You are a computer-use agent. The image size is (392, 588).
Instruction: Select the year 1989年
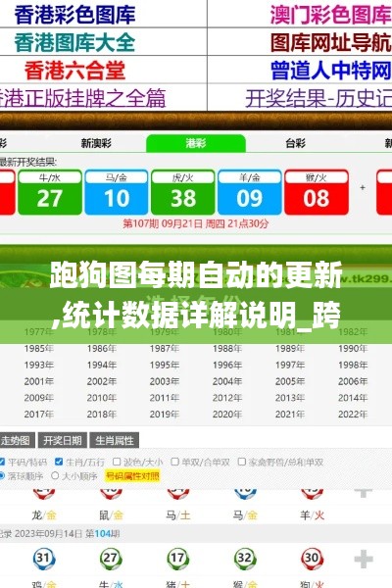(290, 349)
